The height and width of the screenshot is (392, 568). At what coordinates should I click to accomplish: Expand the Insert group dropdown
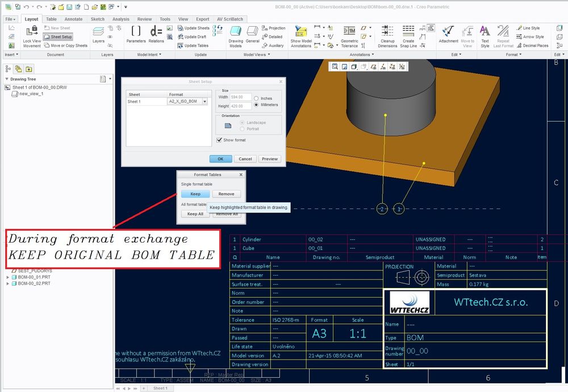click(11, 55)
